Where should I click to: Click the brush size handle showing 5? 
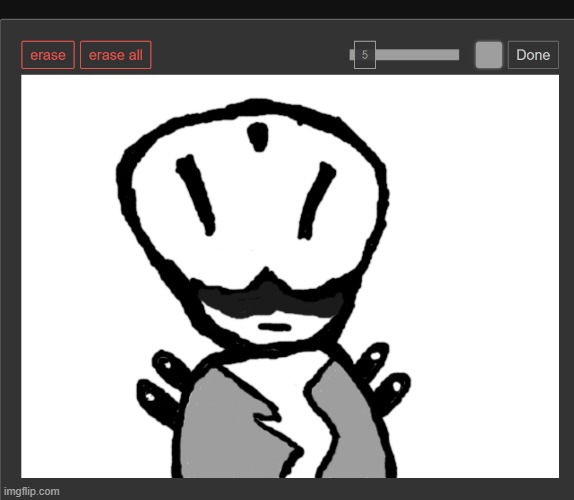[x=365, y=55]
